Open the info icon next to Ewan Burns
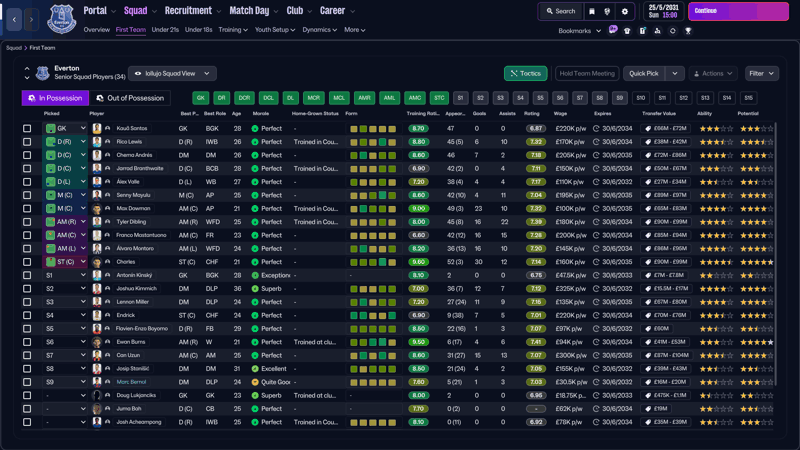 108,342
